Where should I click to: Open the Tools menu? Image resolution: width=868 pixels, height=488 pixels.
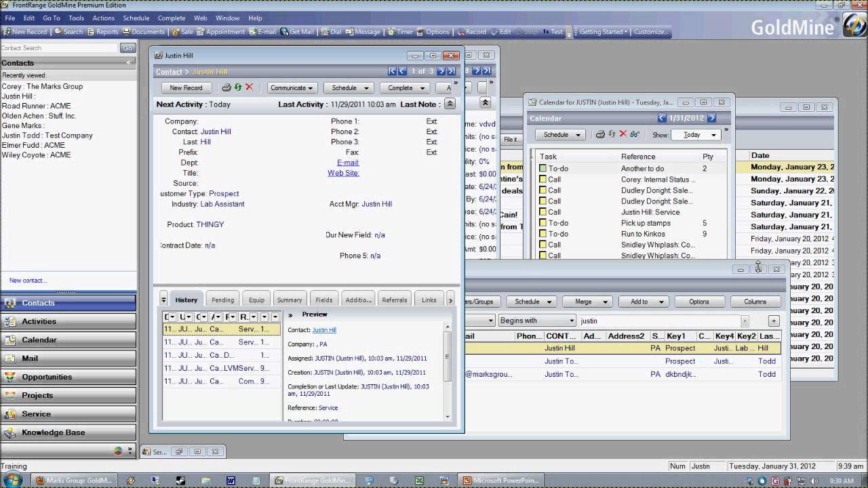76,18
